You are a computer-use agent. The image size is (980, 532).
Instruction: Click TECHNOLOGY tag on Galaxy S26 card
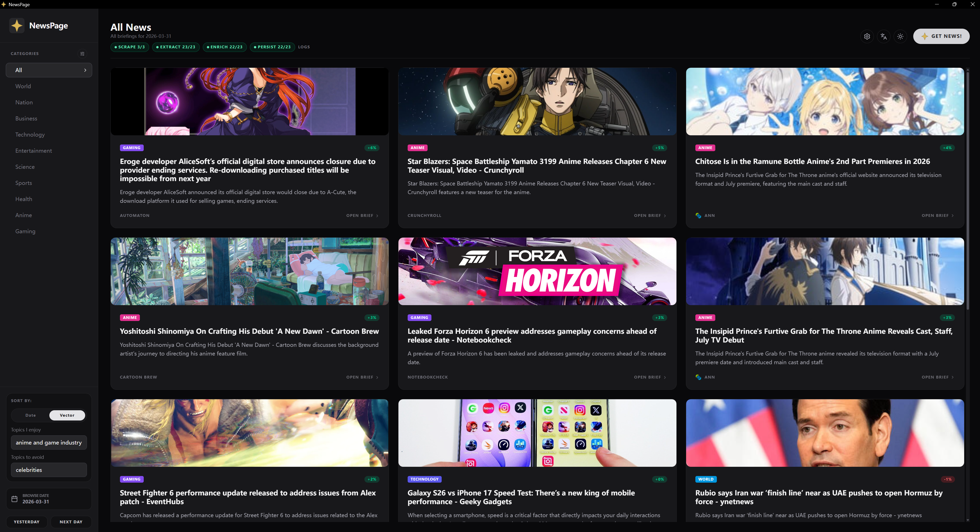point(425,479)
